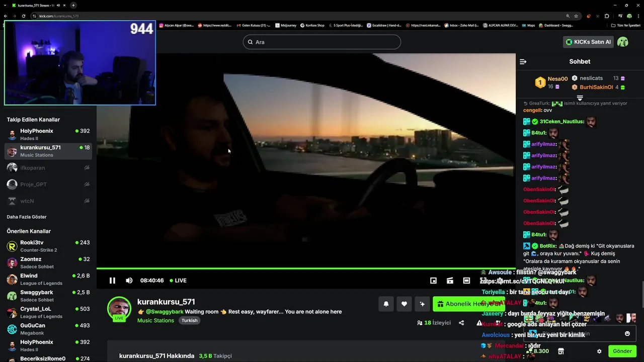
Task: Open Maps bookmark
Action: [528, 25]
